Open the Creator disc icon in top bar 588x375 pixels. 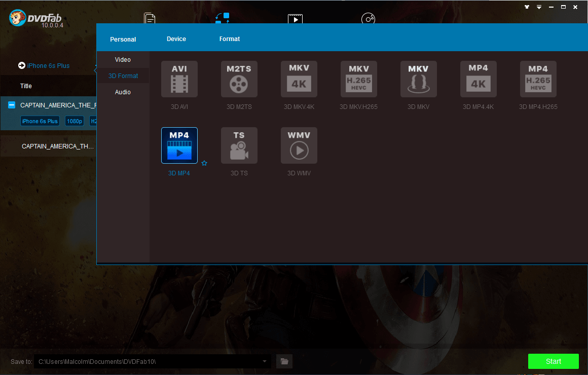pos(368,18)
